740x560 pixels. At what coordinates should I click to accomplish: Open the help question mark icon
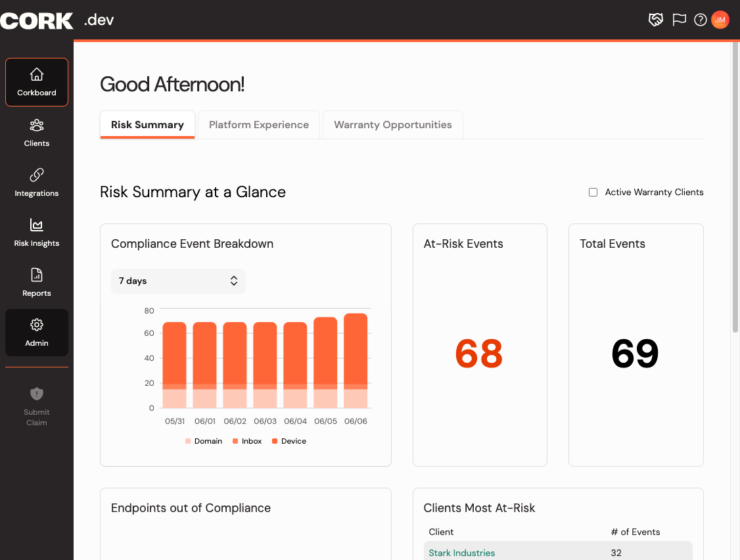[701, 20]
